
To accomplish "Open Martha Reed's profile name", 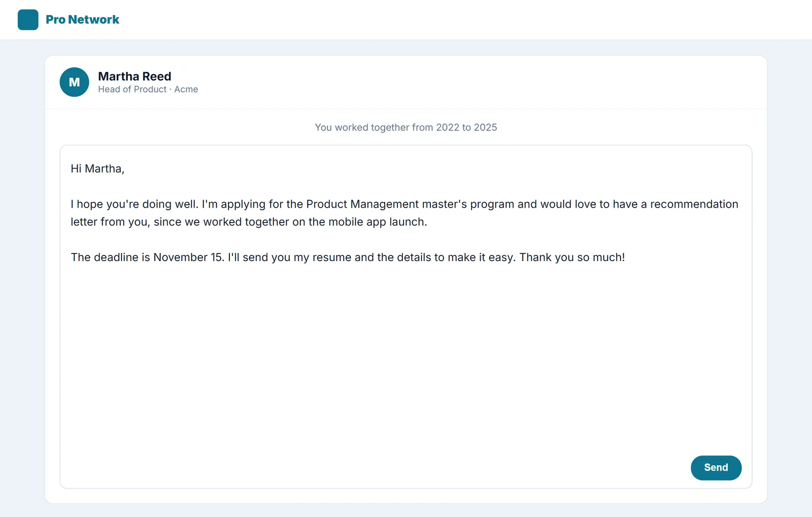I will click(134, 76).
